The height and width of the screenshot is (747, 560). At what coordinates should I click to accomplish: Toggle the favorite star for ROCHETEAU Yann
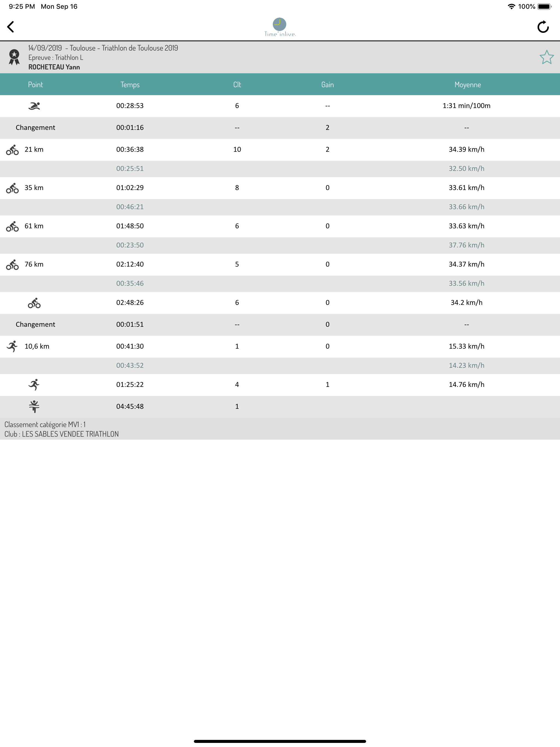coord(546,57)
